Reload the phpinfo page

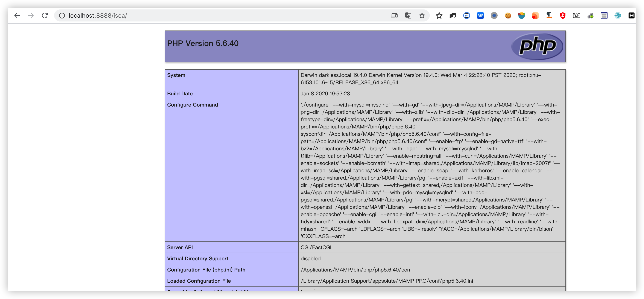[x=45, y=15]
